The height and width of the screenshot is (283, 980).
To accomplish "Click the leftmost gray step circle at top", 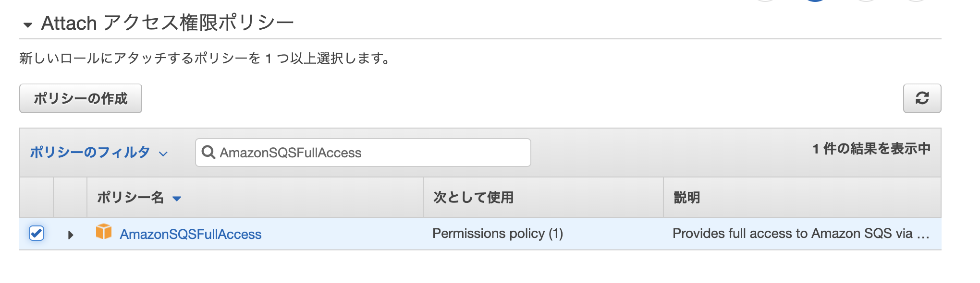I will 765,2.
